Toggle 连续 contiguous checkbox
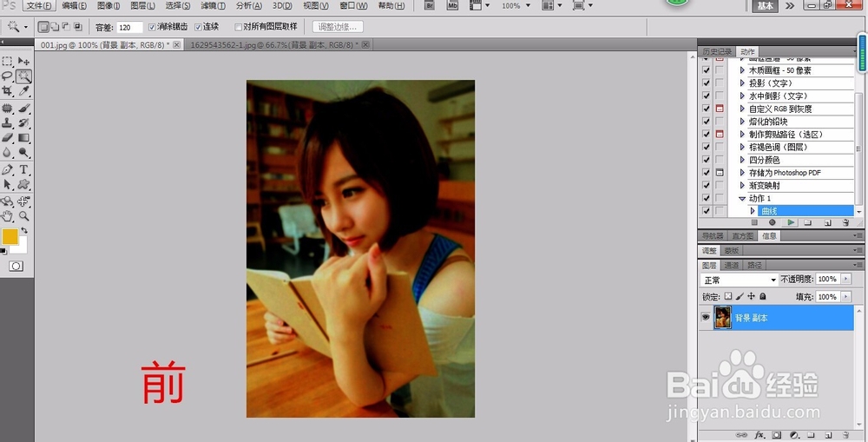 [x=198, y=27]
